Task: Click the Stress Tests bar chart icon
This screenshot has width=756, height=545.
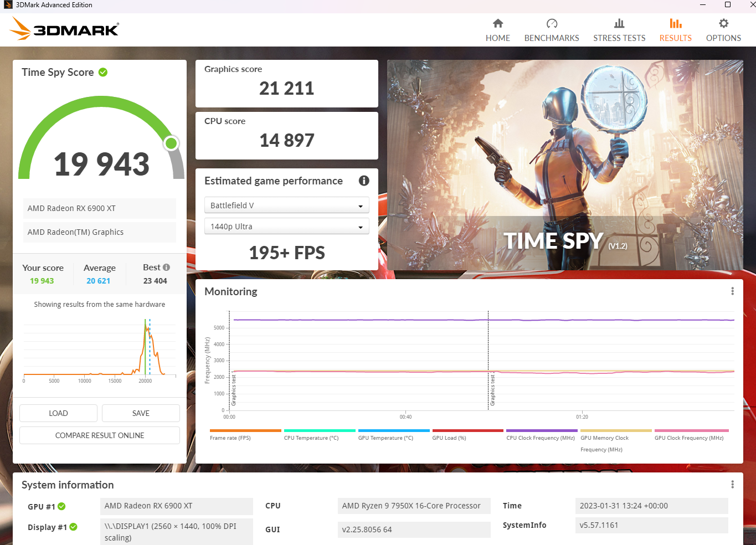Action: [619, 23]
